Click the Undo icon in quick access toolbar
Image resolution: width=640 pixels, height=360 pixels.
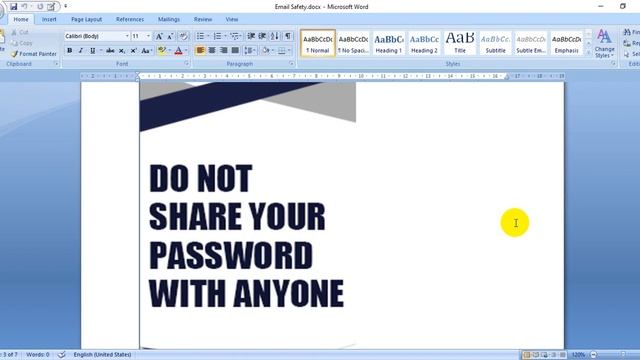tap(24, 7)
